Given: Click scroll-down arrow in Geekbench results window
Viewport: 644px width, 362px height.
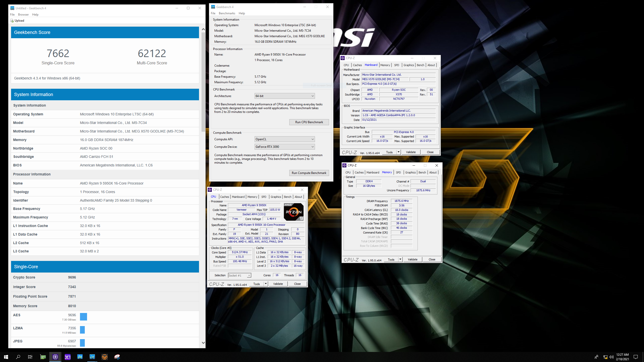Looking at the screenshot, I should (x=203, y=343).
